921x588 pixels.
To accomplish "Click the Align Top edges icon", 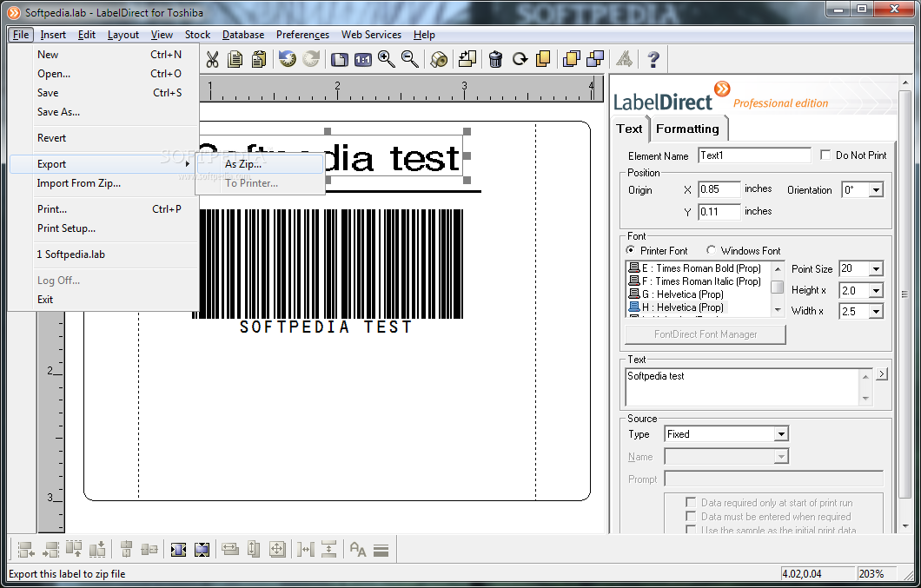I will click(74, 549).
